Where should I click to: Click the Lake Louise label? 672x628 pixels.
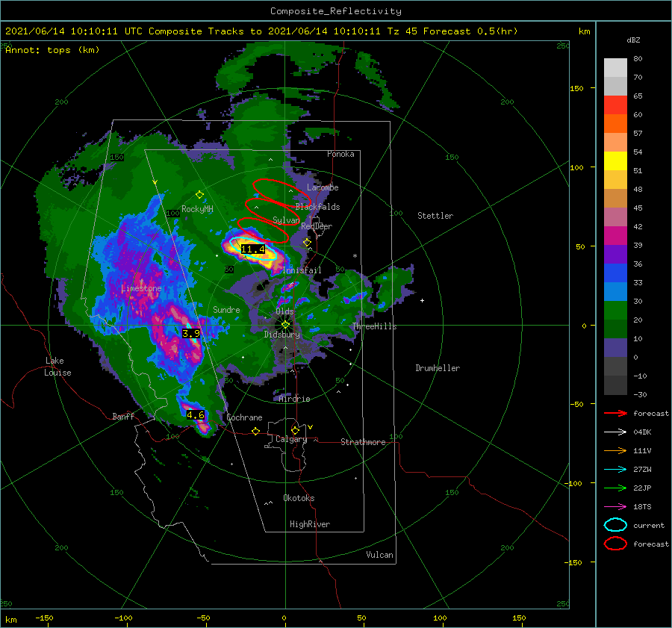tap(57, 367)
